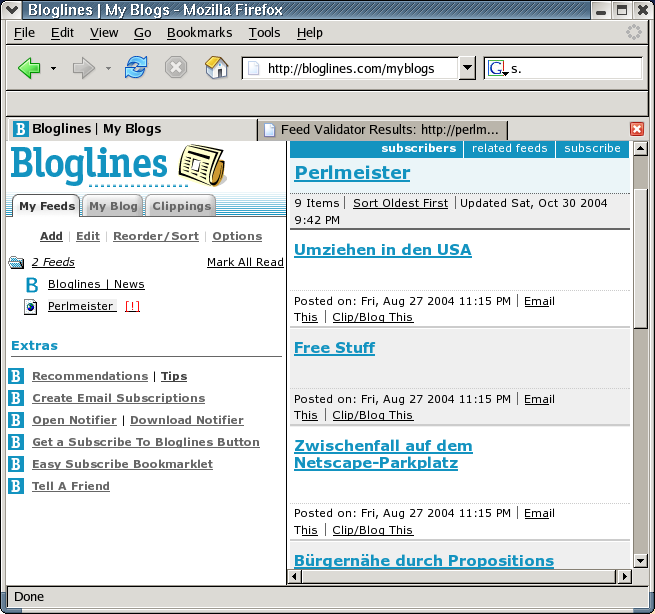The width and height of the screenshot is (655, 614).
Task: Click the Perlmeister feed globe icon
Action: click(30, 307)
